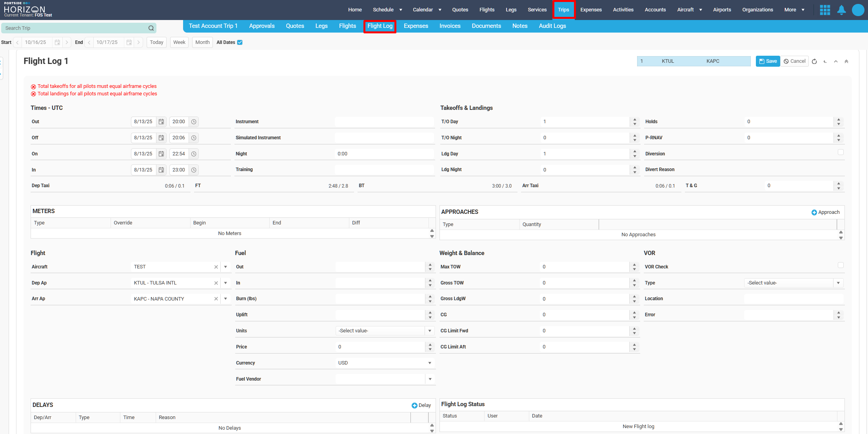This screenshot has width=868, height=434.
Task: Add a new Approach with plus icon
Action: 814,213
